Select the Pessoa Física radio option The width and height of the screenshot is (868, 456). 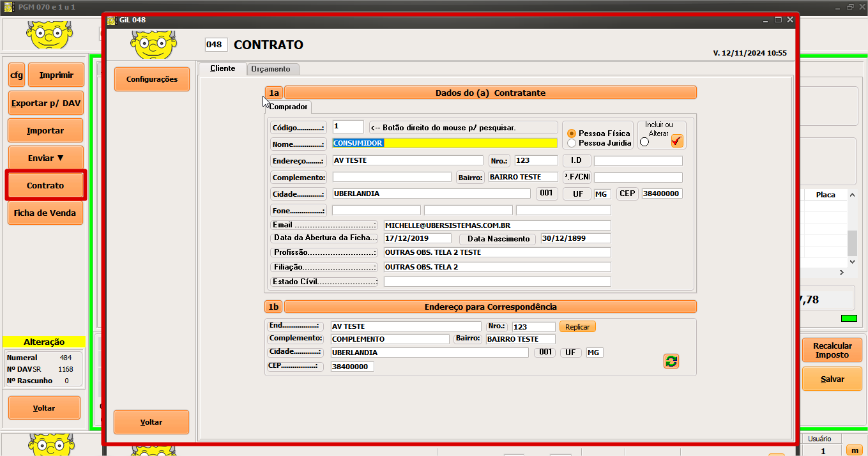[x=572, y=133]
